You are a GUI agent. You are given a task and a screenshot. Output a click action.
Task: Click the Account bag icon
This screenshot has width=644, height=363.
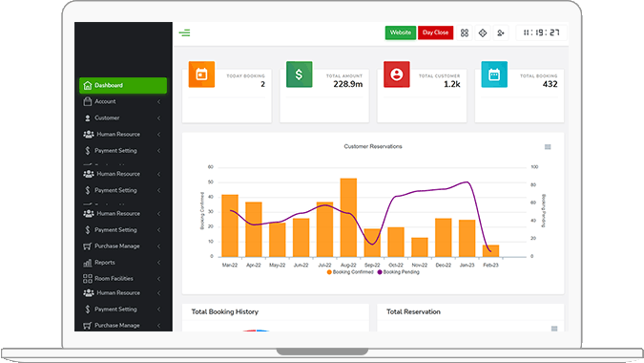pyautogui.click(x=87, y=101)
